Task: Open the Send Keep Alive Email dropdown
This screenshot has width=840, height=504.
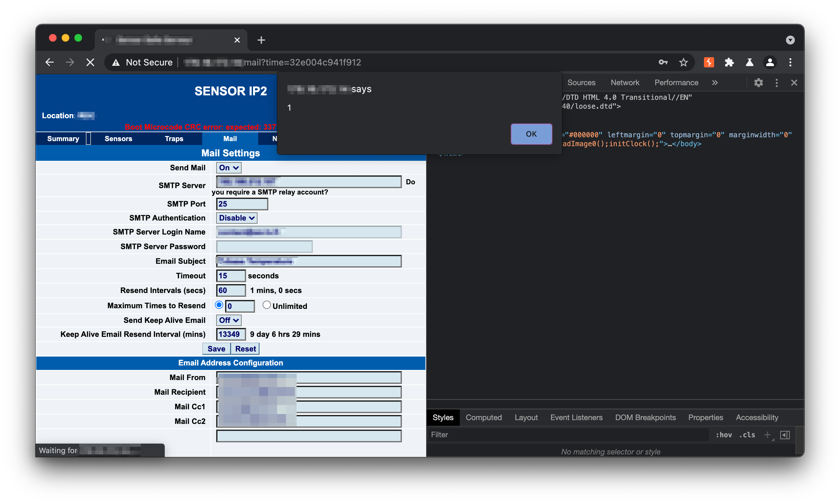Action: (x=229, y=320)
